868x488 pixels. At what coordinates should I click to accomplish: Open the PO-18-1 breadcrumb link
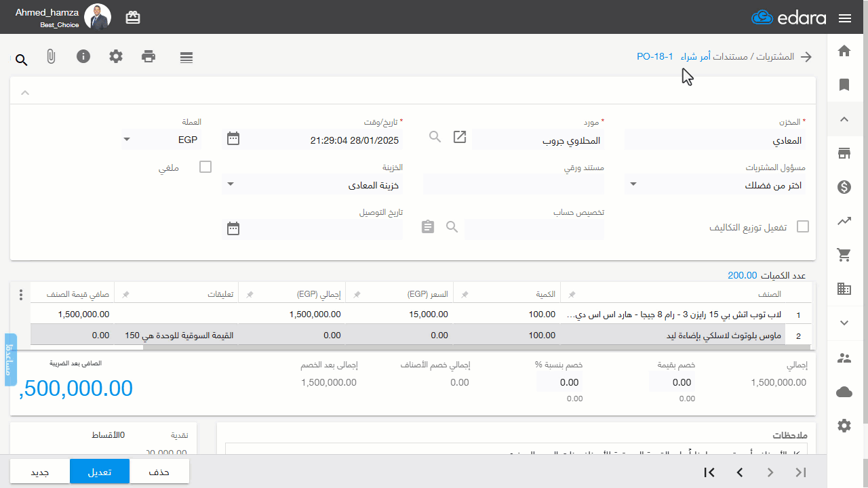[655, 57]
